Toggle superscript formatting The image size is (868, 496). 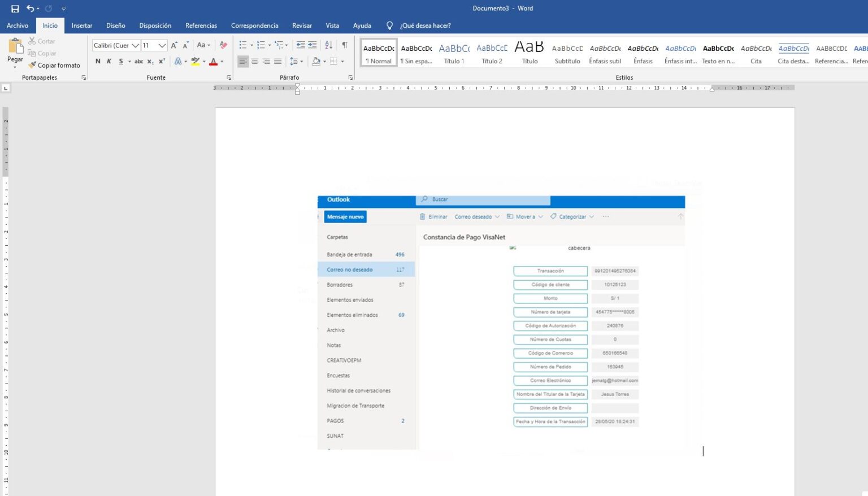(162, 61)
